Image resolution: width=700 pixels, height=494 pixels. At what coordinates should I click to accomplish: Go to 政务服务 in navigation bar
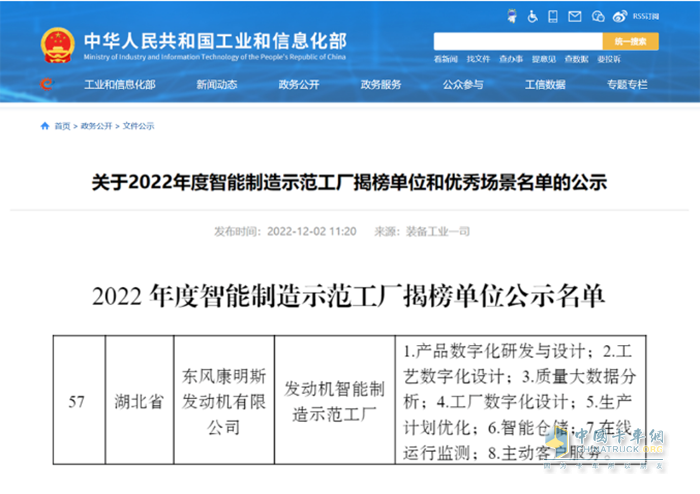pos(381,85)
